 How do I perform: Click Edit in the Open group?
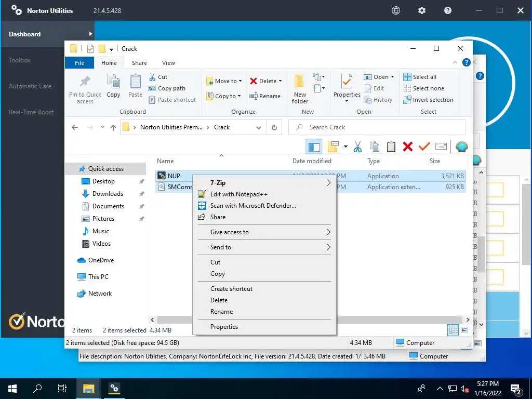pyautogui.click(x=374, y=88)
